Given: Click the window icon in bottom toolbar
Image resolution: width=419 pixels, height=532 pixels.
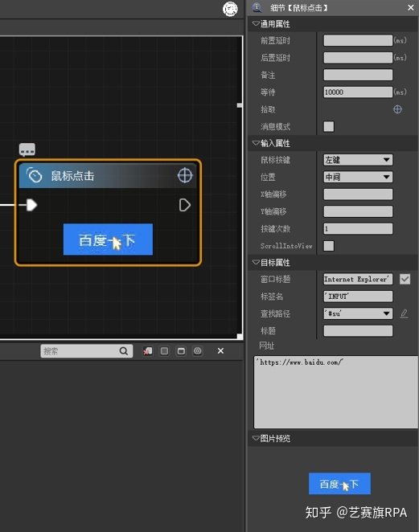Looking at the screenshot, I should [181, 351].
